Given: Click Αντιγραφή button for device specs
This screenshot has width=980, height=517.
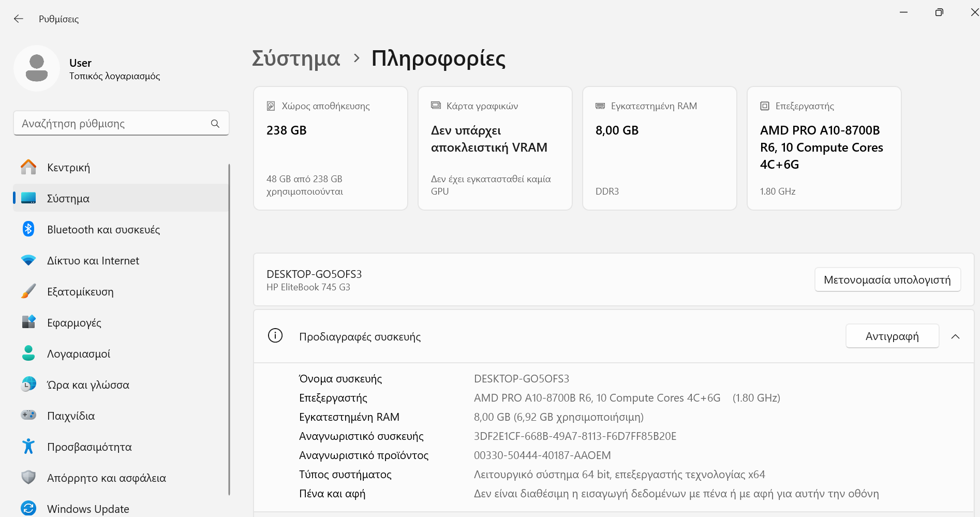Looking at the screenshot, I should tap(892, 336).
